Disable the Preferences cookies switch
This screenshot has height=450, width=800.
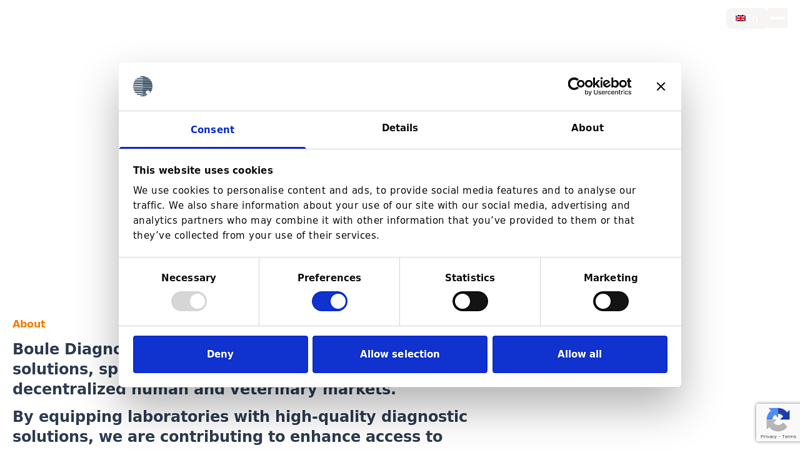[329, 301]
